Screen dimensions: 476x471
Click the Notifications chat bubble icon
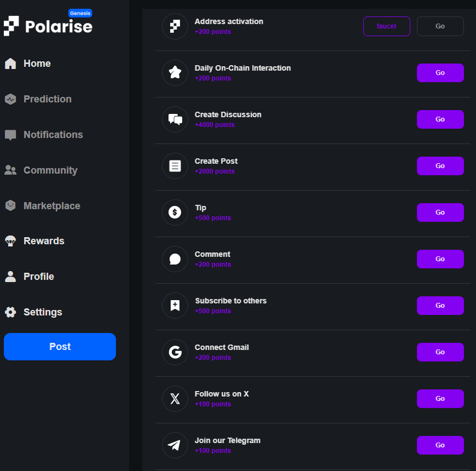pos(10,135)
